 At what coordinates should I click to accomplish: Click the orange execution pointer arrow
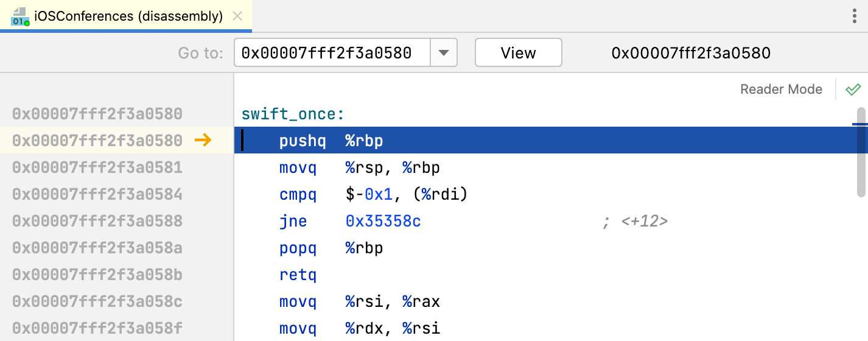click(203, 141)
